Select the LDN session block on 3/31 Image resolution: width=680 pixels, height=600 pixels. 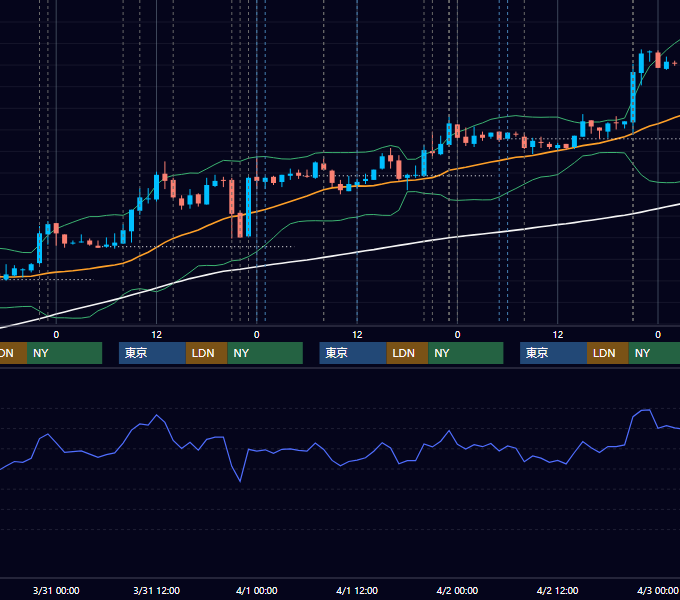206,353
